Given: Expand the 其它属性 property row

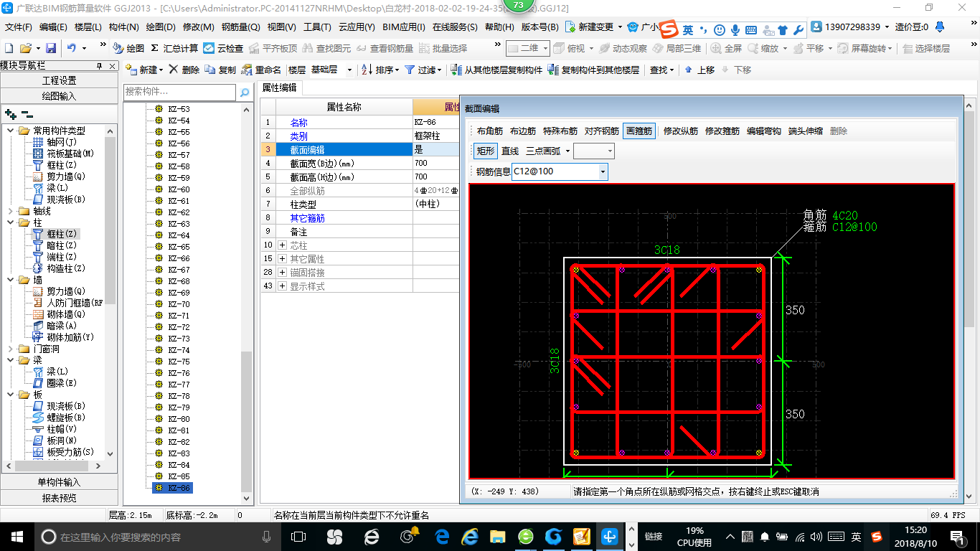Looking at the screenshot, I should tap(283, 258).
